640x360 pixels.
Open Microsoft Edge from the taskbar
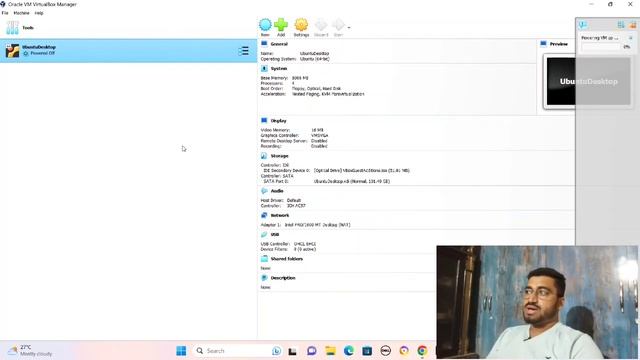(349, 351)
